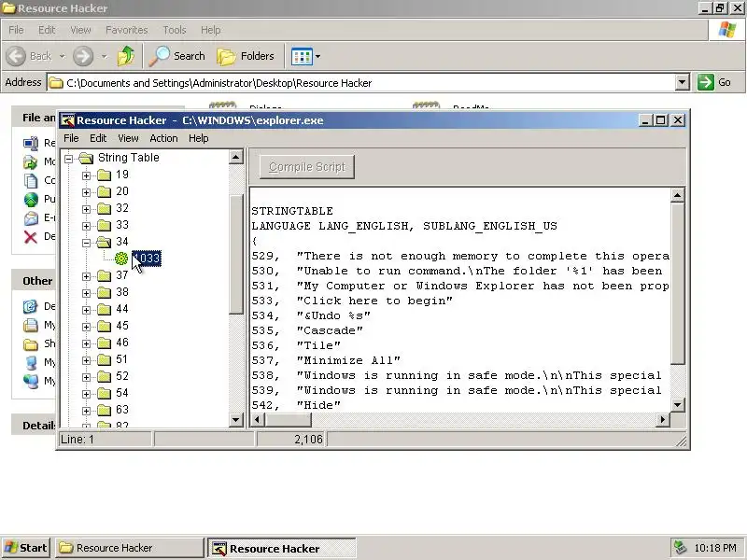The width and height of the screenshot is (747, 560).
Task: Click folder icon for entry 19
Action: (x=104, y=175)
